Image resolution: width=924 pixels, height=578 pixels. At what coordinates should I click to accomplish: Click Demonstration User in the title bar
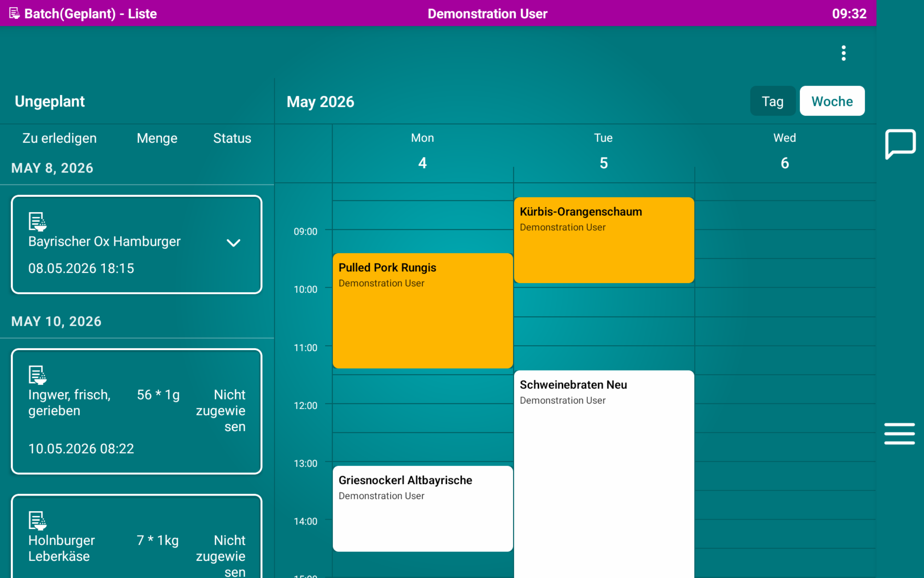coord(487,14)
